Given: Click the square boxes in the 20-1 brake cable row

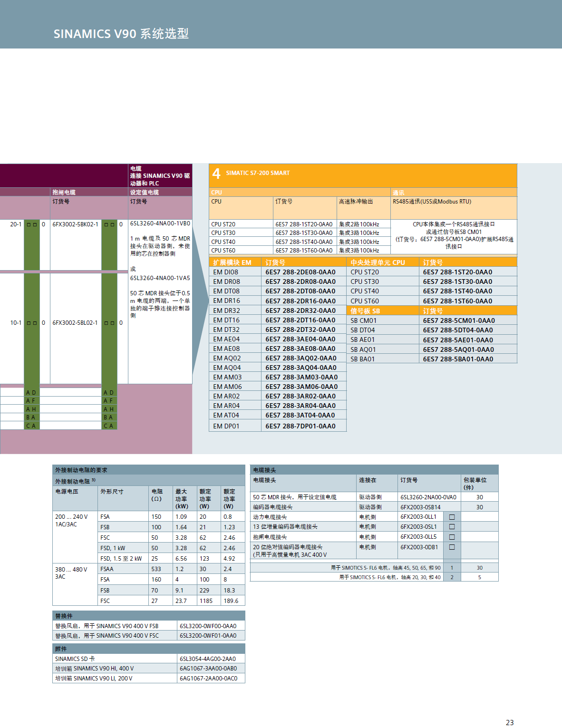Looking at the screenshot, I should (32, 224).
